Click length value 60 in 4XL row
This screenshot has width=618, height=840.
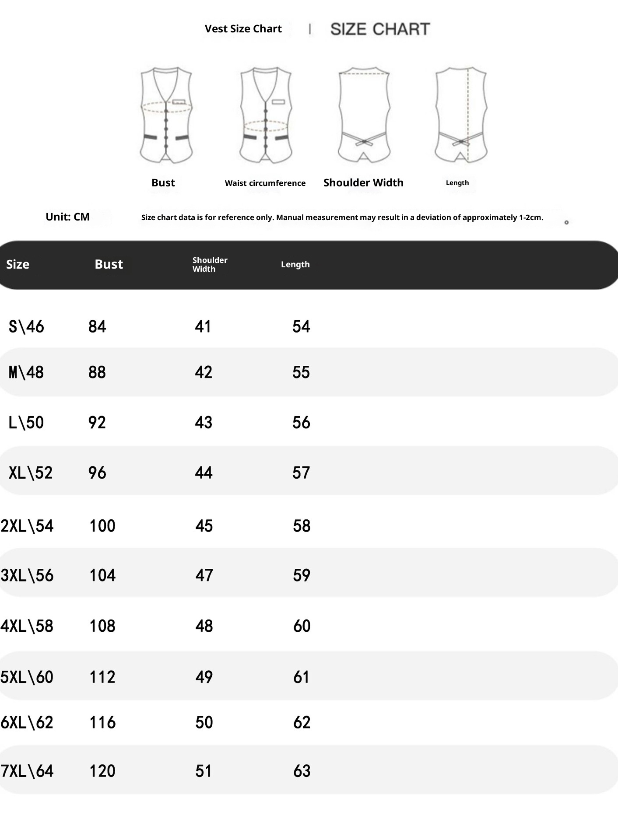click(x=302, y=626)
